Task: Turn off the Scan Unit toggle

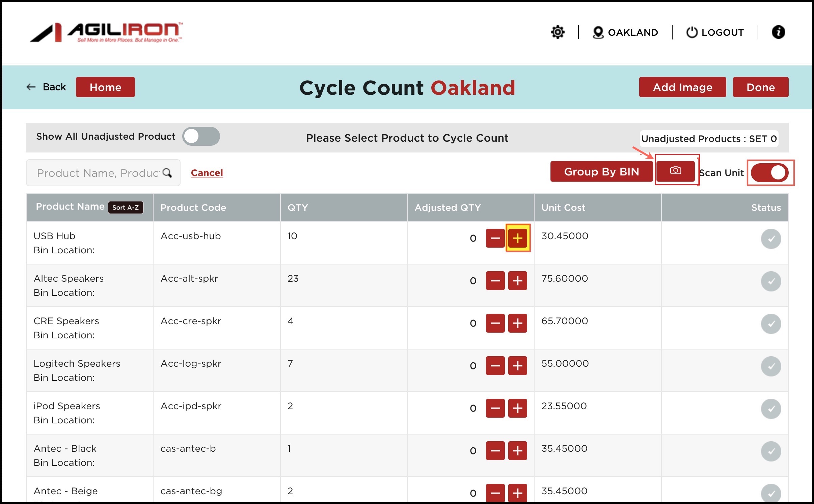Action: 770,173
